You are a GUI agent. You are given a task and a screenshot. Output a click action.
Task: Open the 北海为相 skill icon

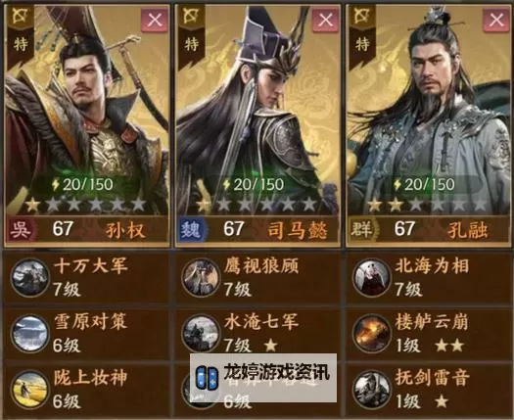point(372,277)
